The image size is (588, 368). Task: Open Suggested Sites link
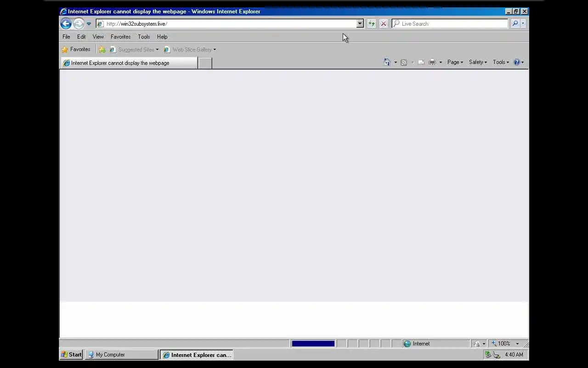click(134, 50)
